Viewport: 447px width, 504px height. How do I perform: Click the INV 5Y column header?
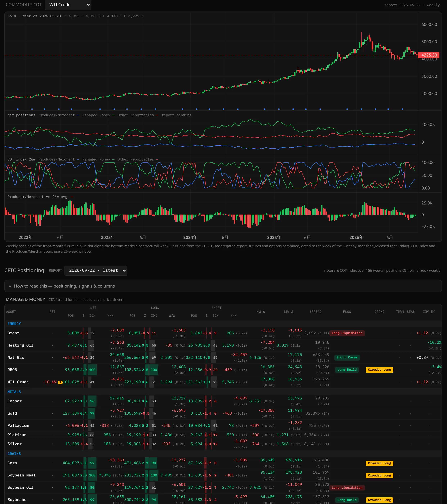point(429,312)
